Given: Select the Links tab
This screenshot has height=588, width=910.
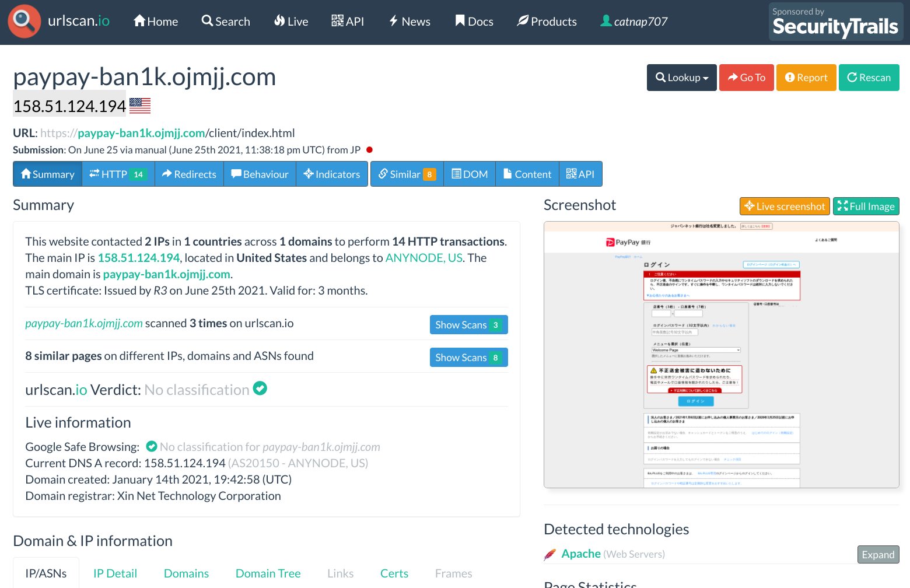Looking at the screenshot, I should 341,573.
